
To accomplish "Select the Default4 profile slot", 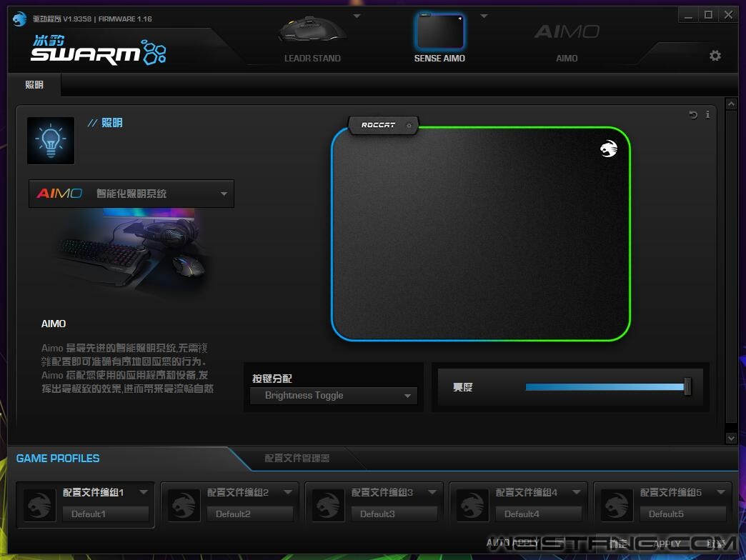I will coord(539,514).
